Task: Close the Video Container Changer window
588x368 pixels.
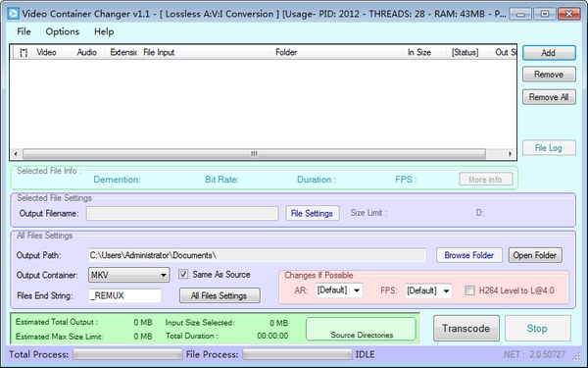Action: pos(568,15)
